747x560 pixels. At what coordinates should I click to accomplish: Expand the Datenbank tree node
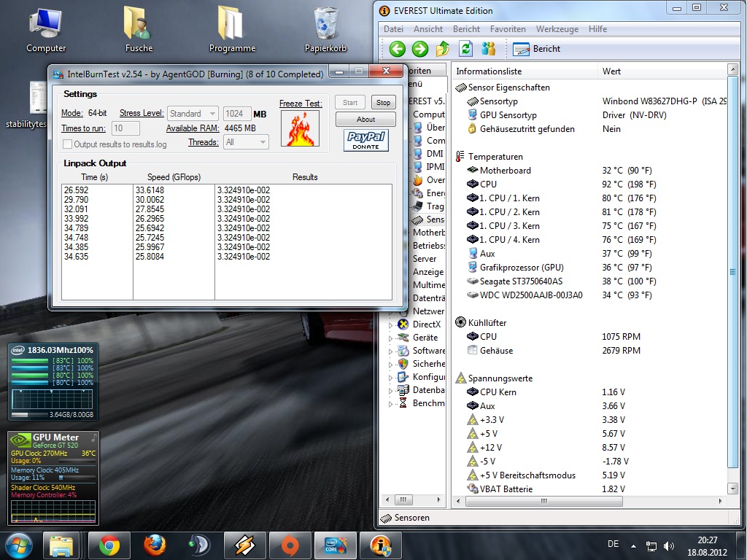(391, 391)
